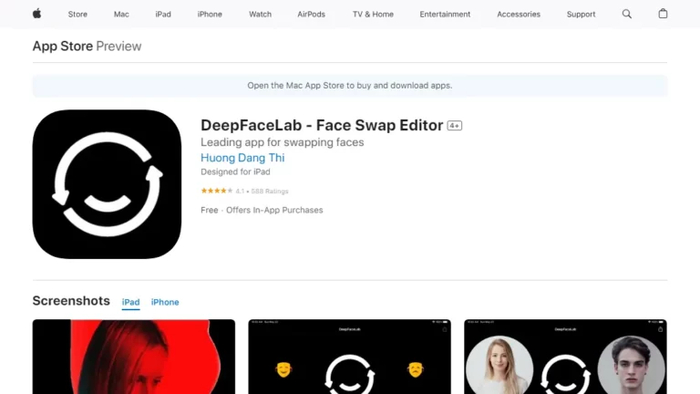Click the 'Designed for iPad' text

pos(235,172)
